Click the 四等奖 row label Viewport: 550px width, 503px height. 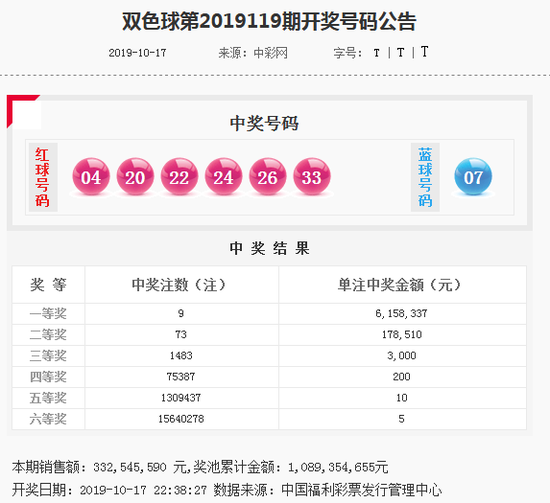coord(48,377)
